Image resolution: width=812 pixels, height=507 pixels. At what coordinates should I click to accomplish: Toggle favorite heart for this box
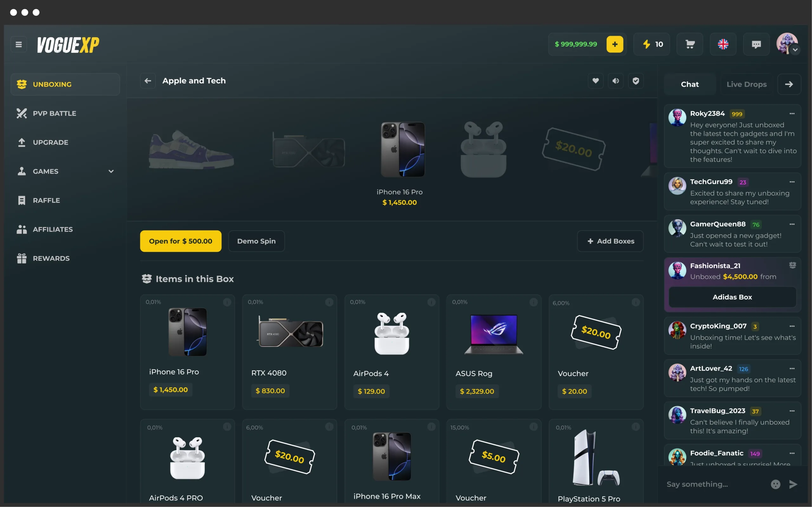click(596, 81)
